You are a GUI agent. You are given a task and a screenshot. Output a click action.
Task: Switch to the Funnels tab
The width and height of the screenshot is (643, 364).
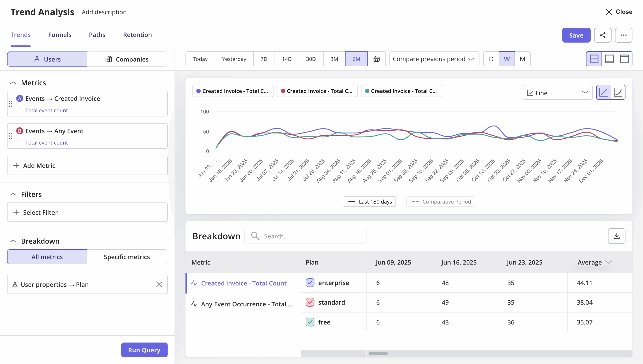pyautogui.click(x=60, y=35)
